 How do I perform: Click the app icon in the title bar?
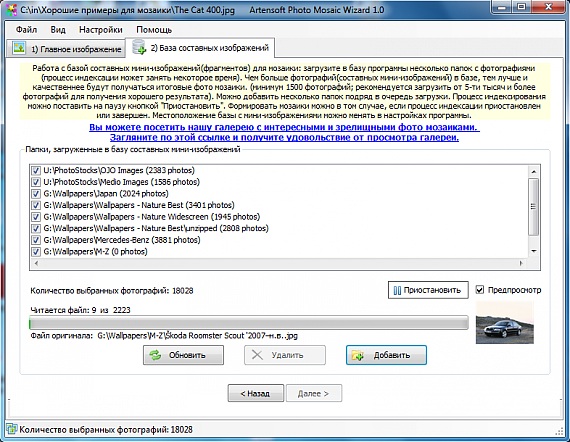point(12,10)
